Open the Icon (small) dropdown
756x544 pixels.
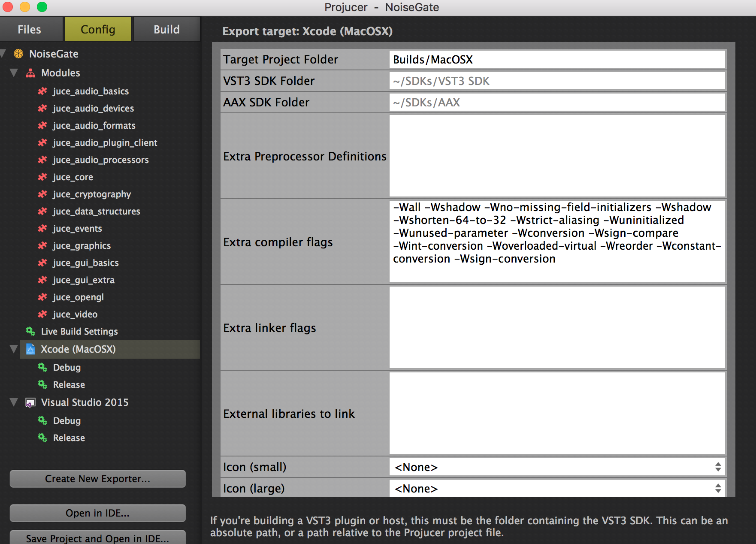pyautogui.click(x=557, y=467)
